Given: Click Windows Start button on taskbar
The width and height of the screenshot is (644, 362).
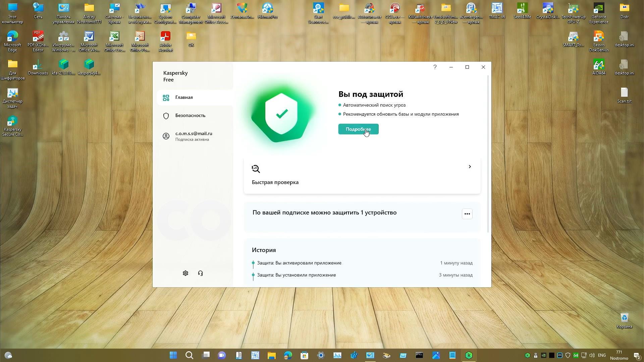Looking at the screenshot, I should (173, 355).
